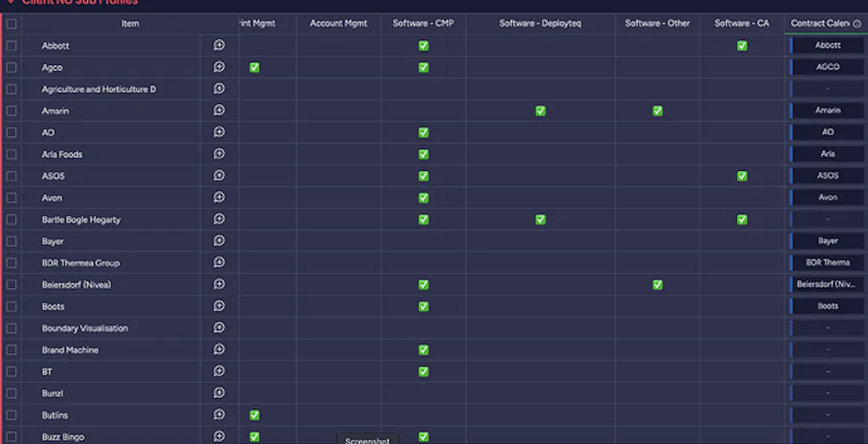Click empty Contract Calendar cell for Bunzl
This screenshot has width=868, height=444.
(x=827, y=393)
